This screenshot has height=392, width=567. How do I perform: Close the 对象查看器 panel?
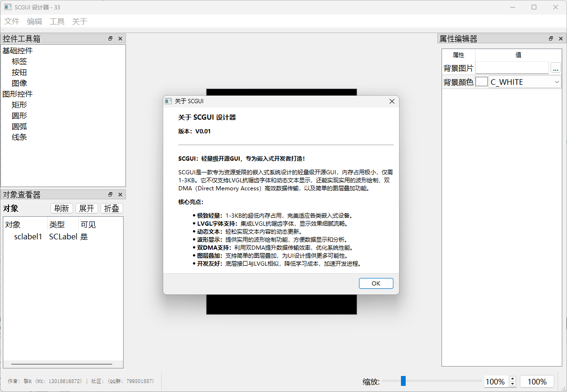(120, 195)
